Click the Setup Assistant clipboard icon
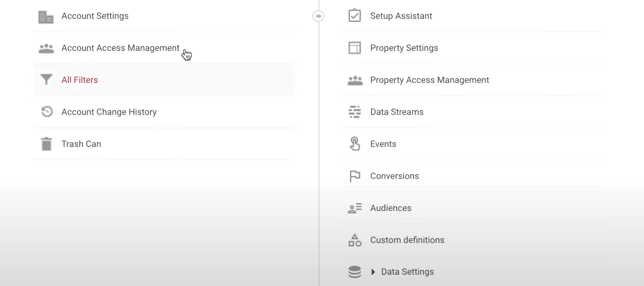644x286 pixels. pyautogui.click(x=355, y=16)
